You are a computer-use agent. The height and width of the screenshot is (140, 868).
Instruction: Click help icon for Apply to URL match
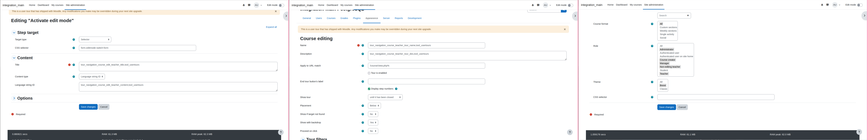coord(363,66)
